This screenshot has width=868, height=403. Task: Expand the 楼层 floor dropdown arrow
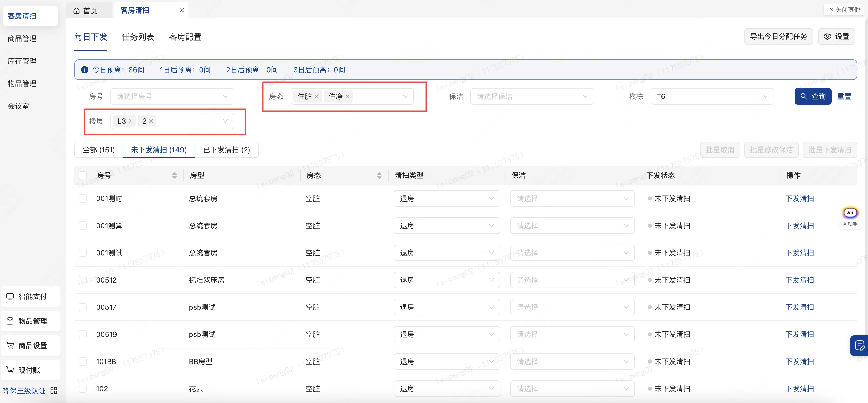tap(225, 121)
